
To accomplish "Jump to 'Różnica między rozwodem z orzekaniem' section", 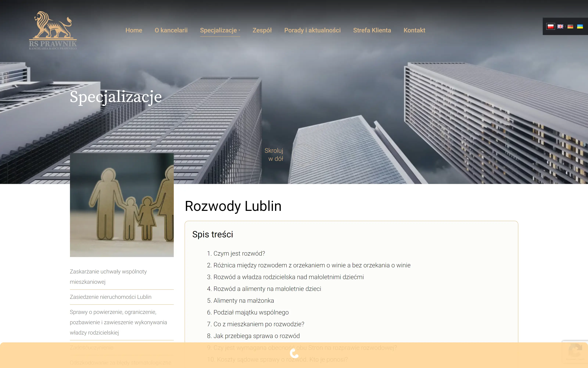I will click(312, 265).
